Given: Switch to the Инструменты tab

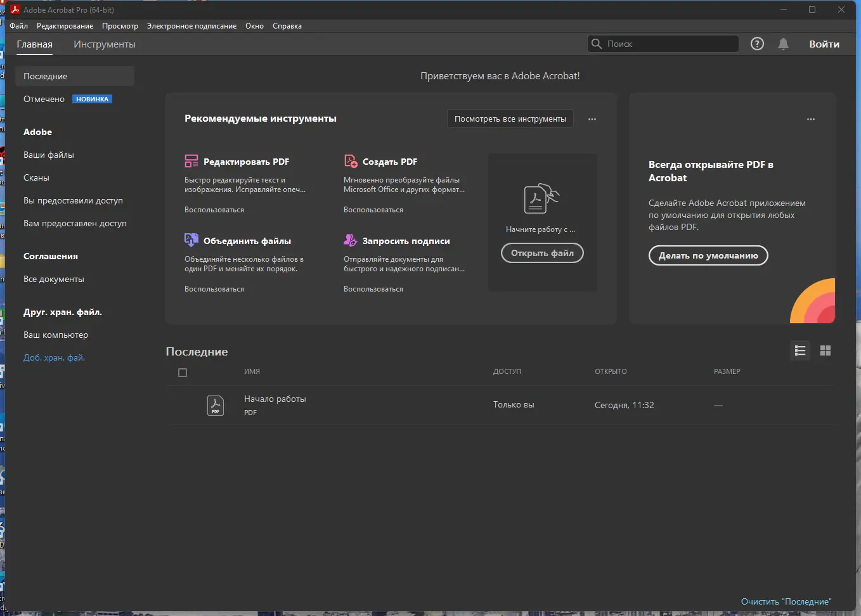Looking at the screenshot, I should (x=105, y=44).
